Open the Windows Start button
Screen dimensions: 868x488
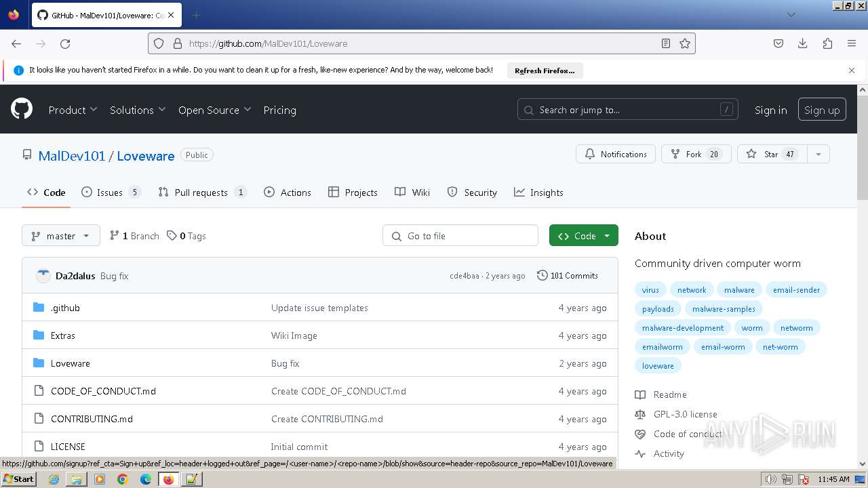tap(18, 479)
